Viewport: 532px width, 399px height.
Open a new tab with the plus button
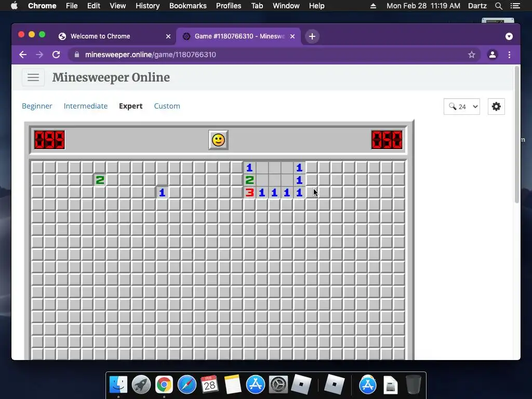[312, 36]
